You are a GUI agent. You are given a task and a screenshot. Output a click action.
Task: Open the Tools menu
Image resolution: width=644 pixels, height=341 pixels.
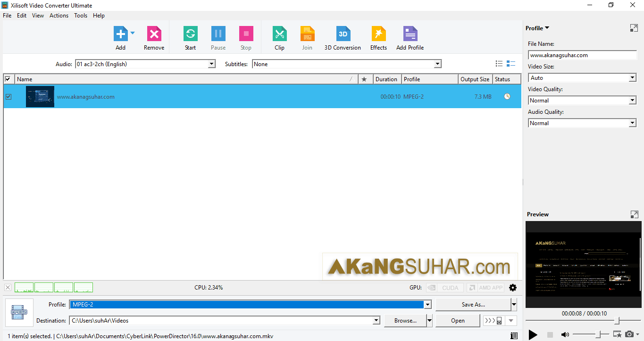point(81,16)
